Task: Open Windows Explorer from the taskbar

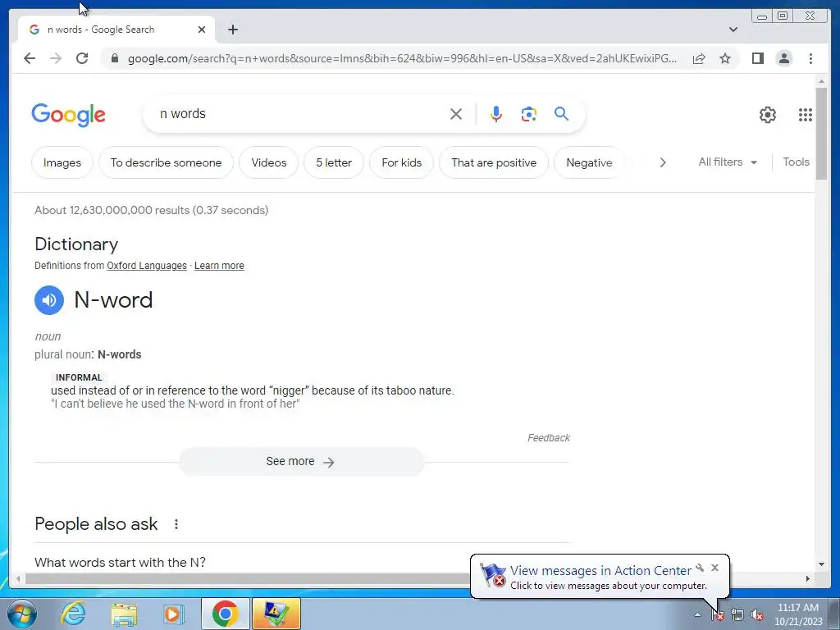Action: [124, 614]
